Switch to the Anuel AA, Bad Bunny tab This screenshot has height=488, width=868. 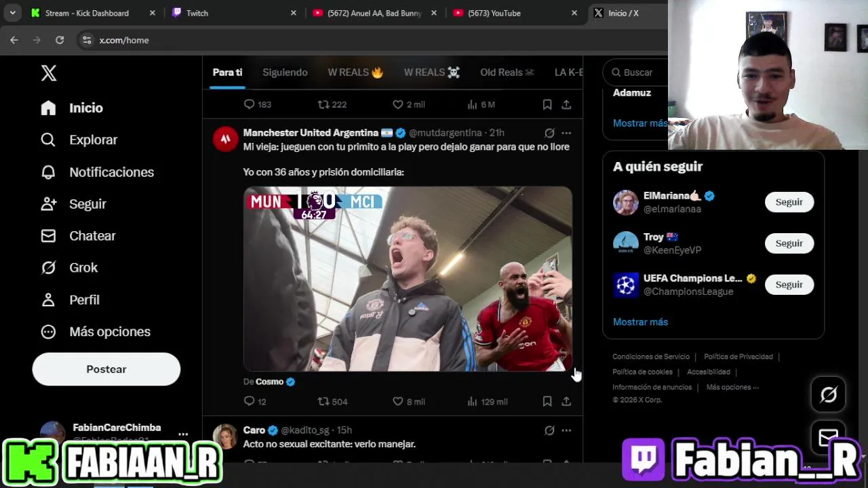374,13
